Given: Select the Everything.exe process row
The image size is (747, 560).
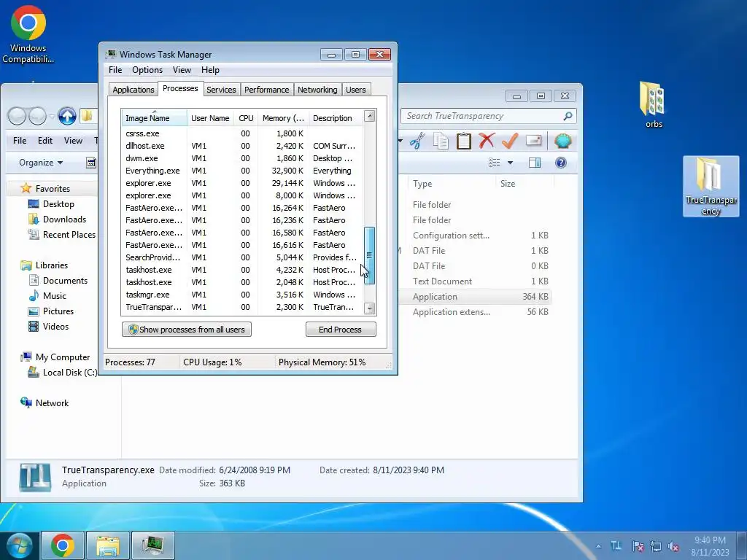Looking at the screenshot, I should tap(242, 171).
